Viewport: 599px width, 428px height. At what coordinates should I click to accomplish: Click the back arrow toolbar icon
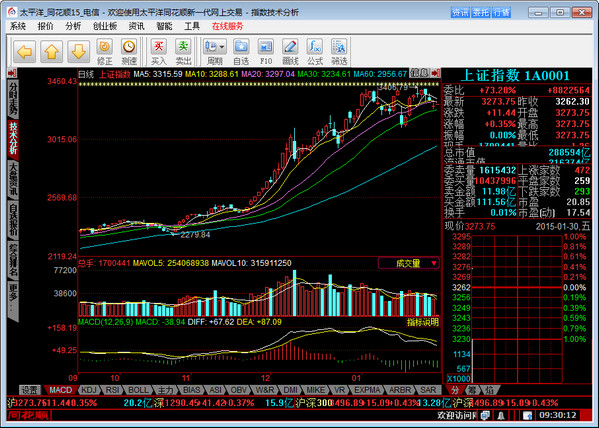pos(25,51)
